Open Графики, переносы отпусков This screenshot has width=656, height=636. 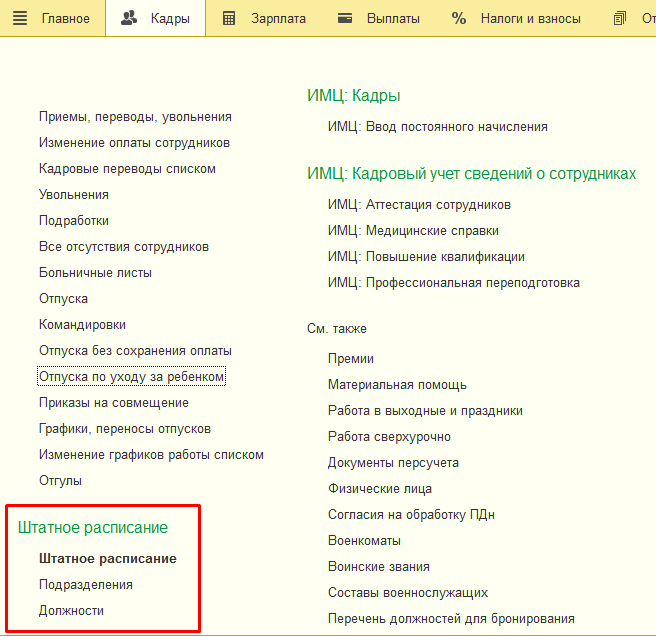pos(125,428)
